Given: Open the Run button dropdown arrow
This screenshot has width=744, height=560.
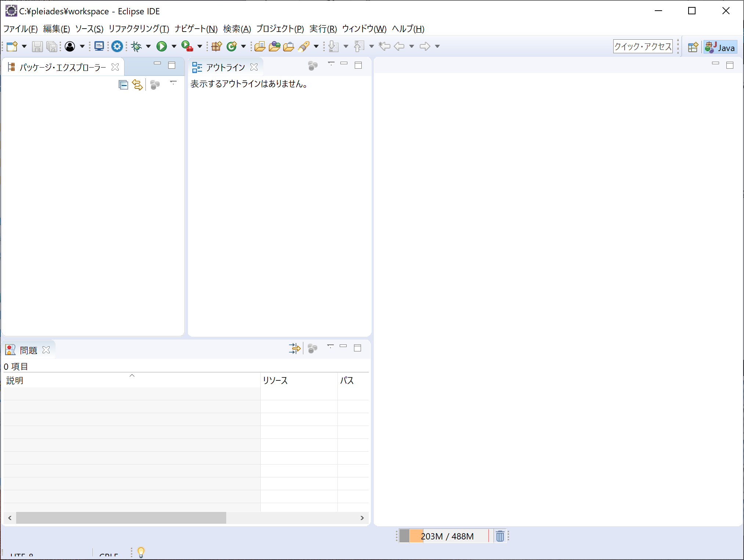Looking at the screenshot, I should pyautogui.click(x=174, y=46).
